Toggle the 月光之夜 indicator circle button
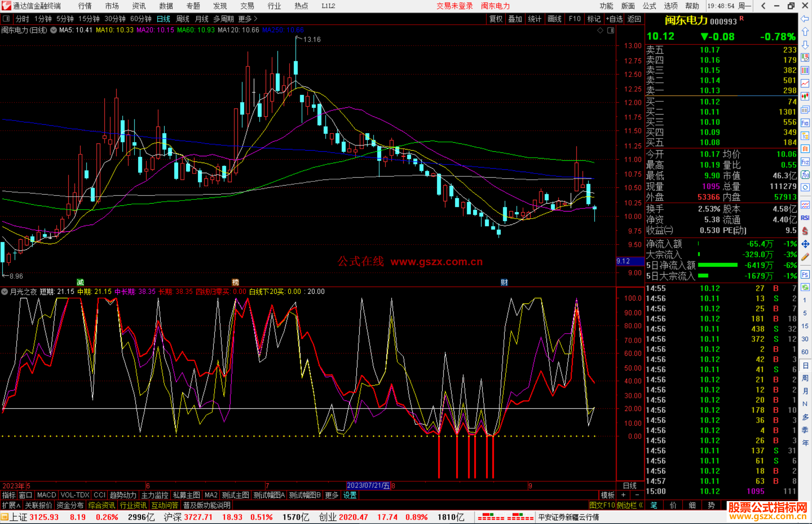 point(5,291)
